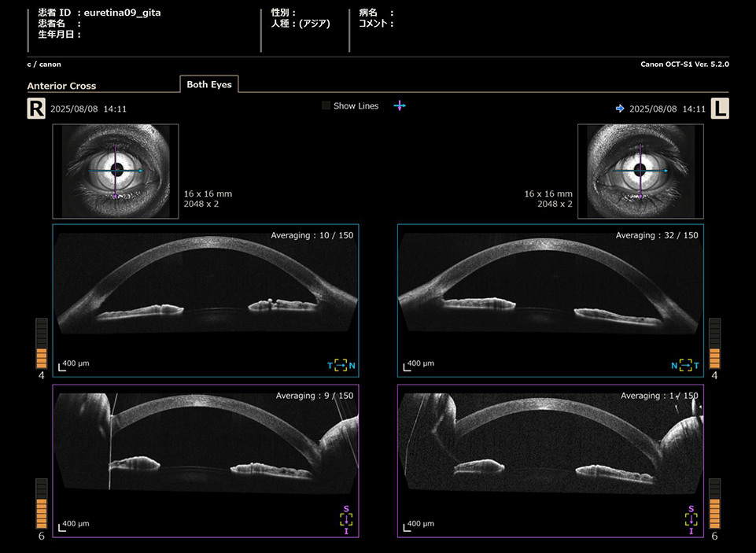The image size is (756, 553).
Task: Open the right-eye fundus preview thumbnail
Action: click(x=115, y=170)
